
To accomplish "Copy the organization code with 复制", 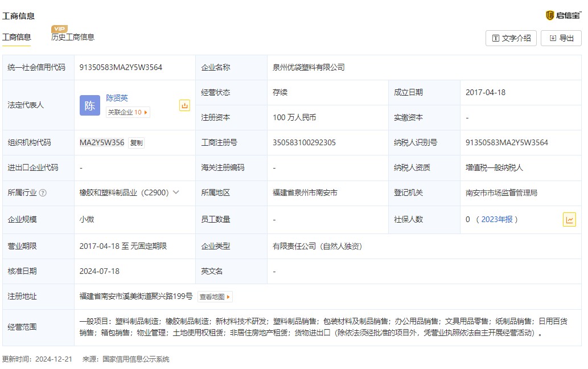I will (x=136, y=143).
